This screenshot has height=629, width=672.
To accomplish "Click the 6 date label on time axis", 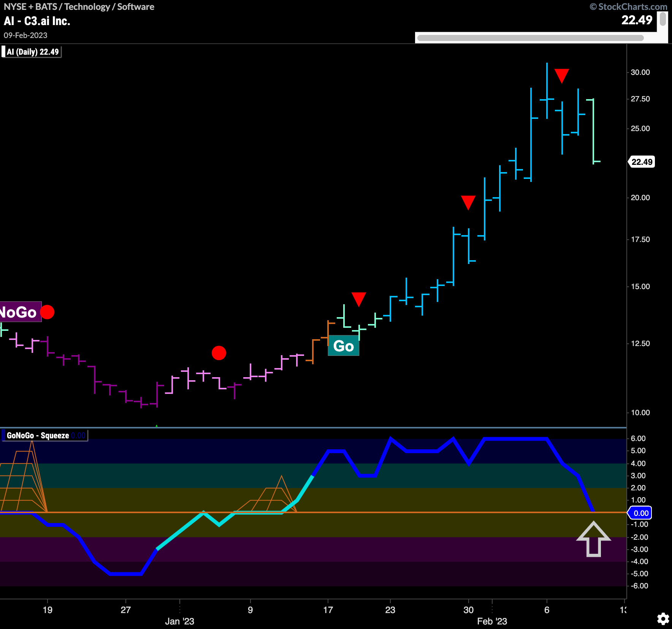I will [547, 610].
